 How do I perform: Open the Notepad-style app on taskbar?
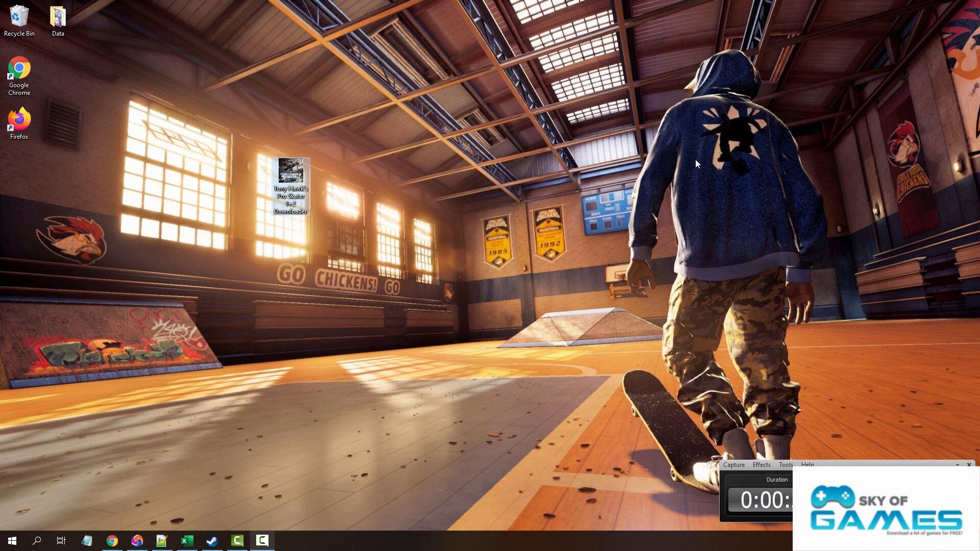pos(87,541)
